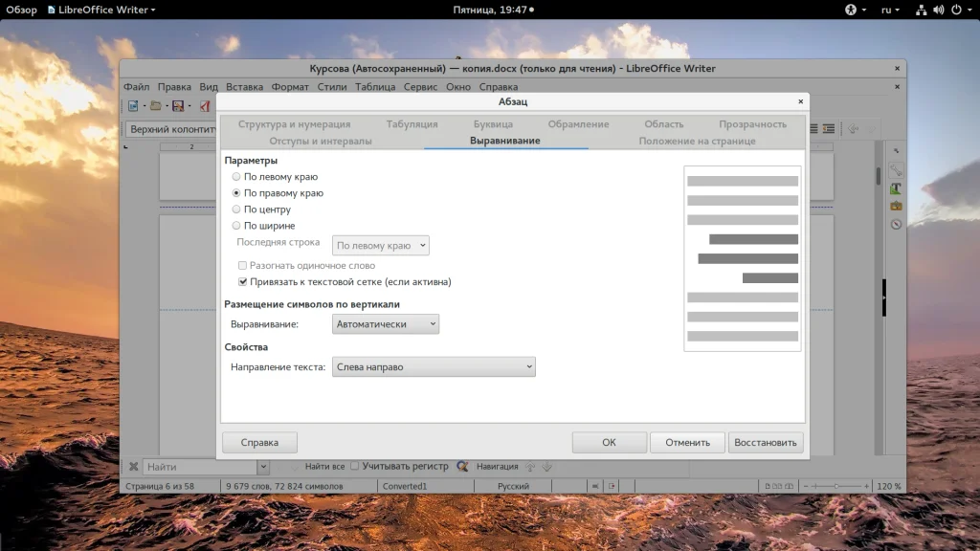Click the zoom slider in status bar

point(837,486)
